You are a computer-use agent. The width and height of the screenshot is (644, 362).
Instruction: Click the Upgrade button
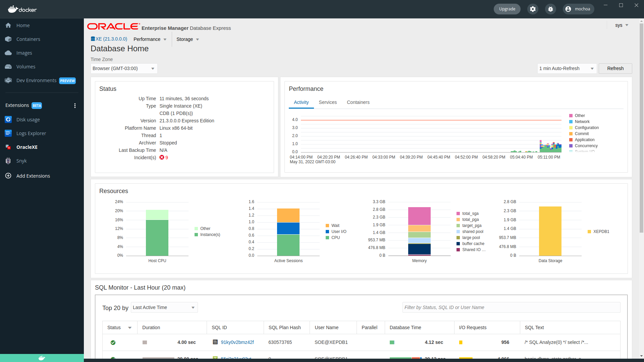pyautogui.click(x=507, y=9)
